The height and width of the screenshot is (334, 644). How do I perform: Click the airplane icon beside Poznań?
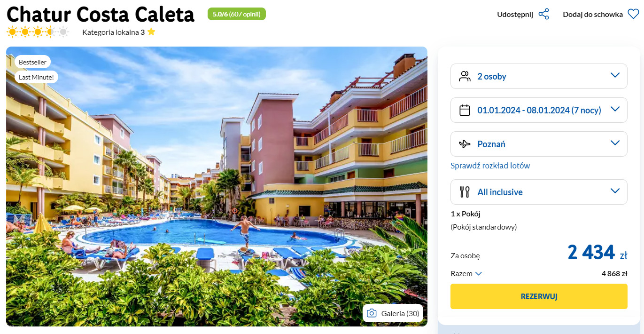(465, 144)
